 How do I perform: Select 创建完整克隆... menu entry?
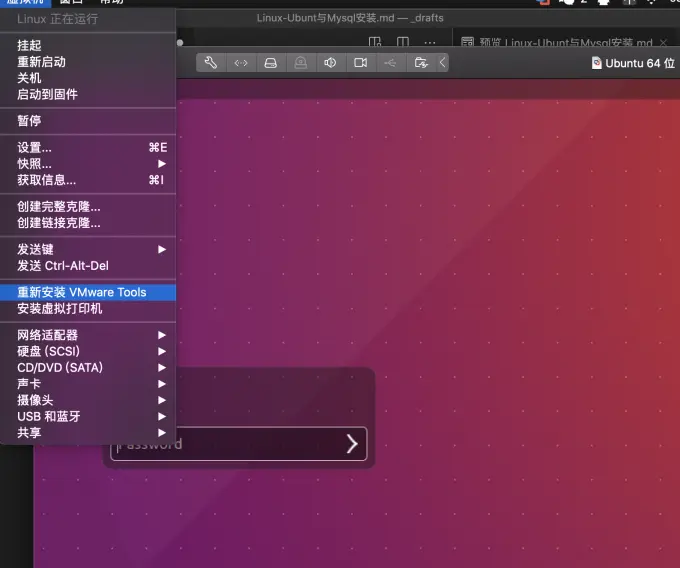coord(88,206)
